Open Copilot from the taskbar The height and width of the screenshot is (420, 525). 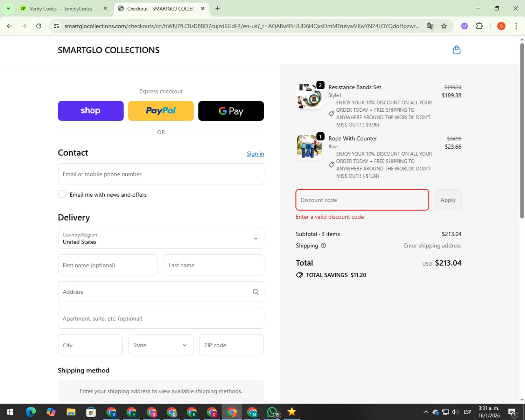click(51, 412)
